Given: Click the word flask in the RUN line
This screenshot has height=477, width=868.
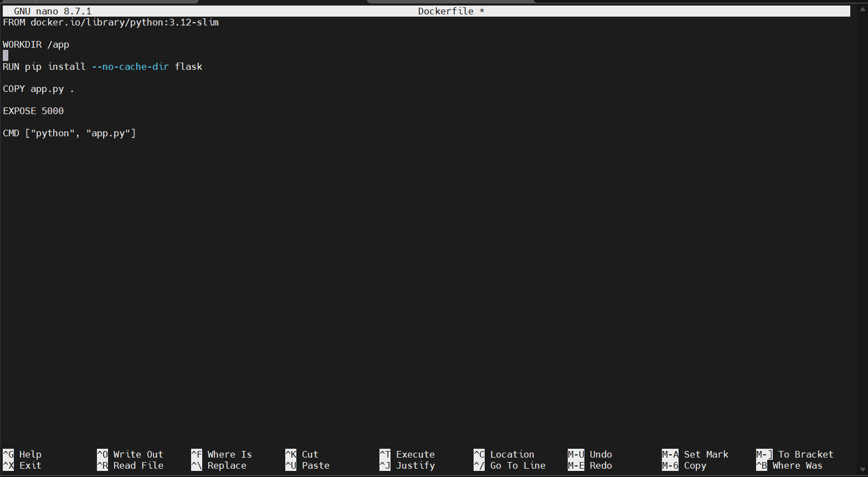Looking at the screenshot, I should click(188, 66).
